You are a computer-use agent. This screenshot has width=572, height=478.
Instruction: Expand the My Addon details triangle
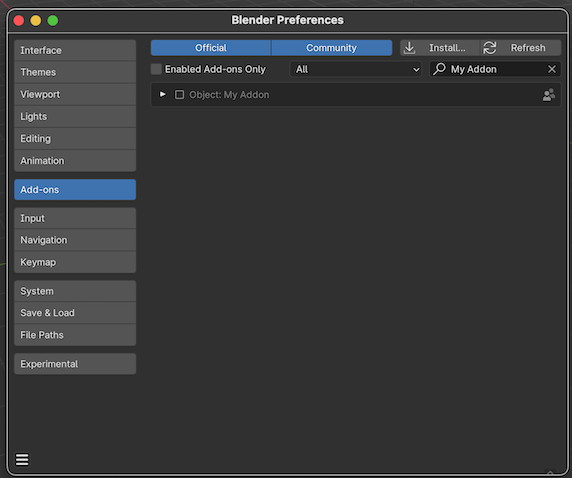pyautogui.click(x=163, y=95)
